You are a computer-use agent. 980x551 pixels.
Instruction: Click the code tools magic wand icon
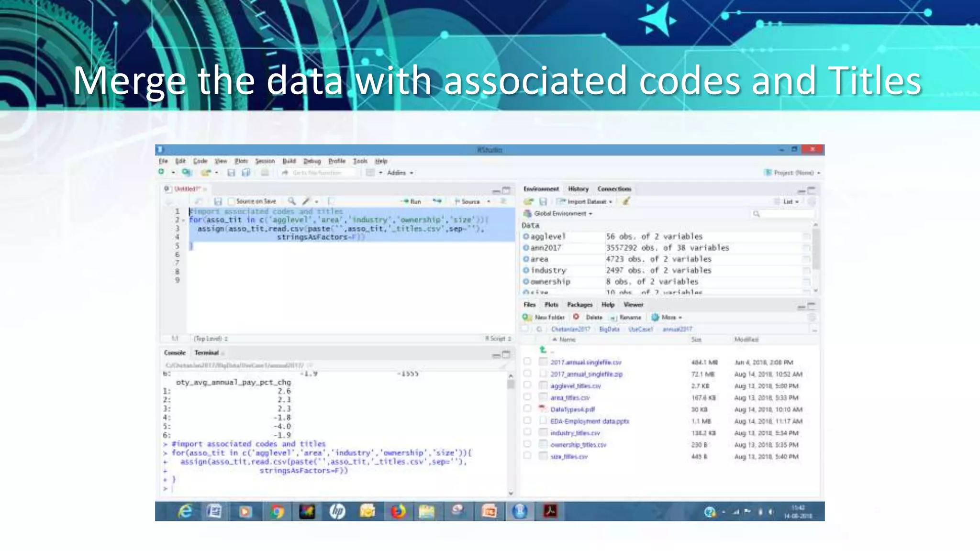pyautogui.click(x=306, y=201)
